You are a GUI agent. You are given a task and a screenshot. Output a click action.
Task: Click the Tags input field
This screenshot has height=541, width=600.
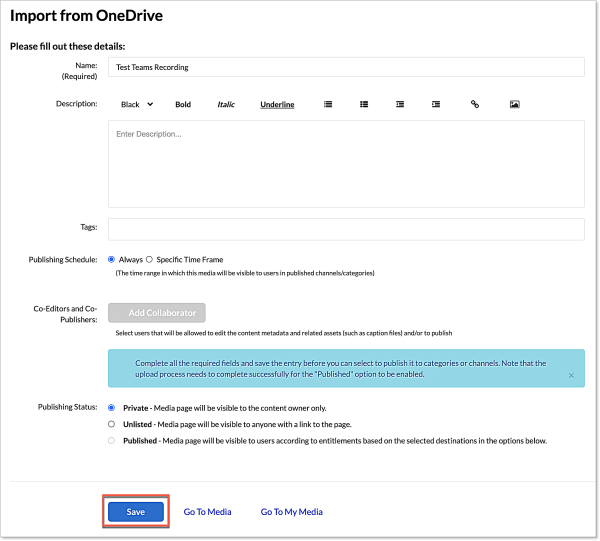[346, 229]
